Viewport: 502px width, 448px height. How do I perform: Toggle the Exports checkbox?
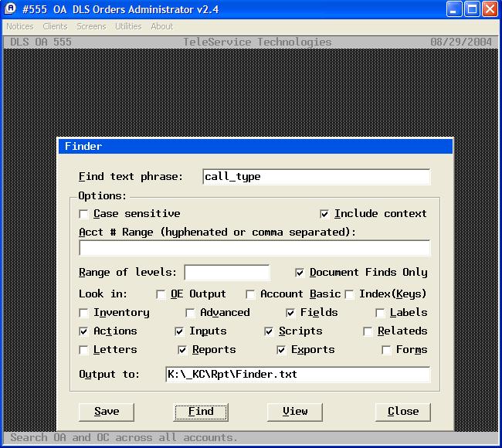coord(281,350)
